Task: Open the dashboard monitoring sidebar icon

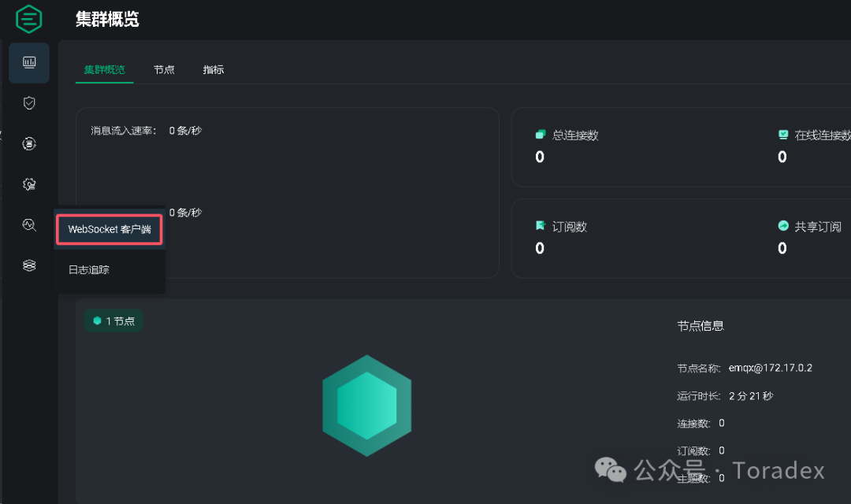Action: click(x=29, y=62)
